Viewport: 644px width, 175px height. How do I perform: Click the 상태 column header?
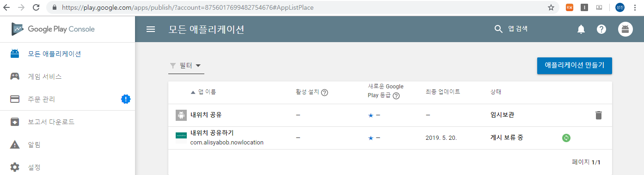(x=496, y=92)
